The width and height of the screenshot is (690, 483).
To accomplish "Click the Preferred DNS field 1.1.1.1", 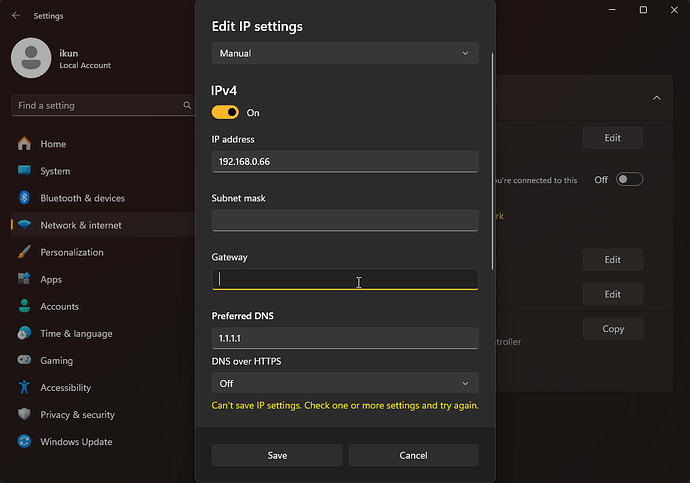I will tap(345, 338).
